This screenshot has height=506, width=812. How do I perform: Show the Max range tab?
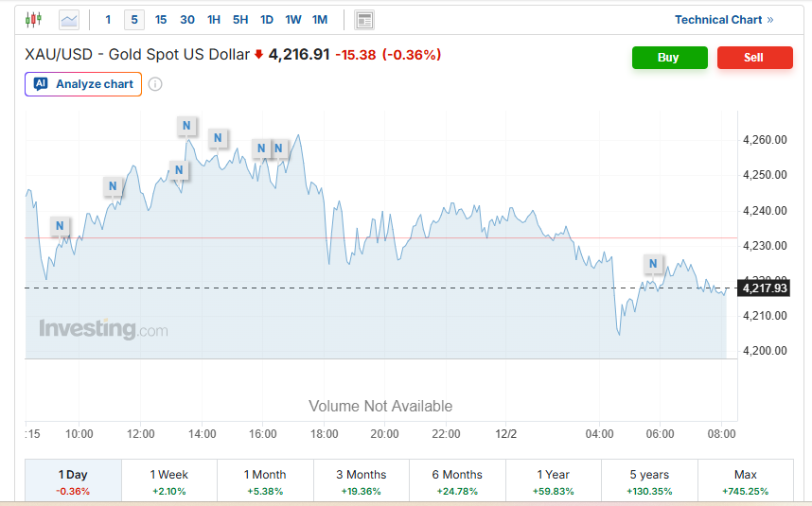(745, 481)
